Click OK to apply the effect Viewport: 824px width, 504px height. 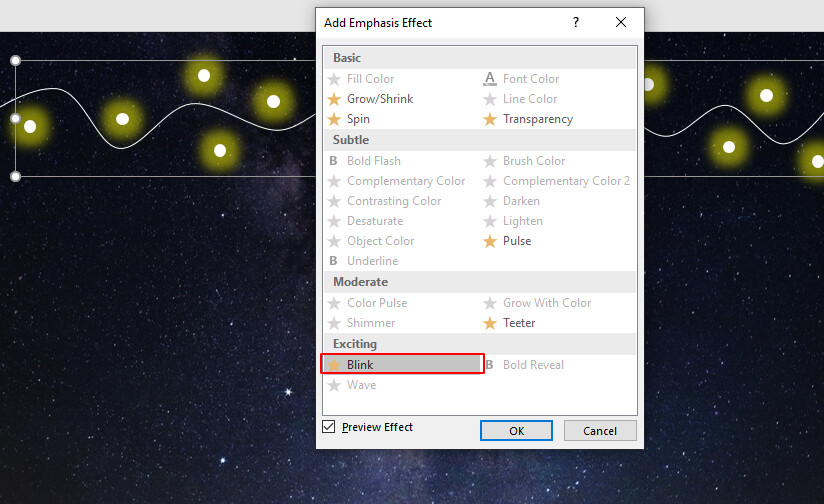click(516, 431)
